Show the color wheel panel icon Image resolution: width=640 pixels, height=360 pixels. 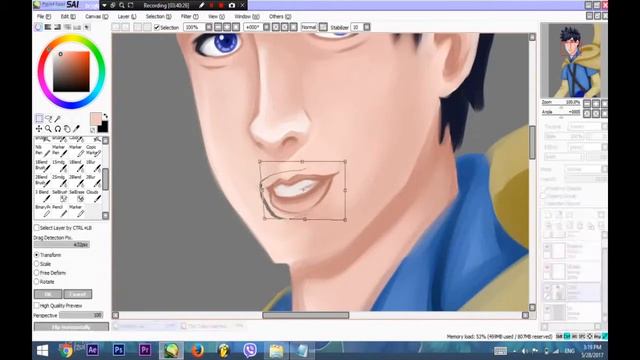[x=38, y=27]
